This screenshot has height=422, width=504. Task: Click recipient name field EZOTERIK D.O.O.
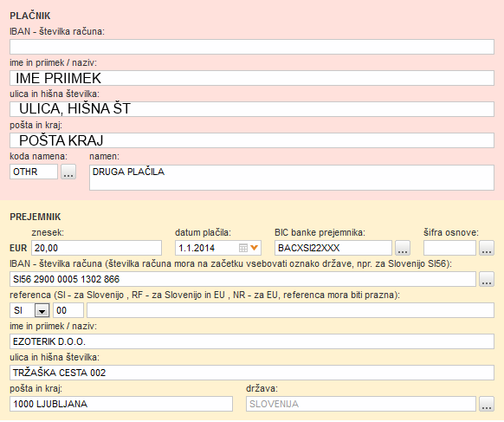pyautogui.click(x=252, y=341)
